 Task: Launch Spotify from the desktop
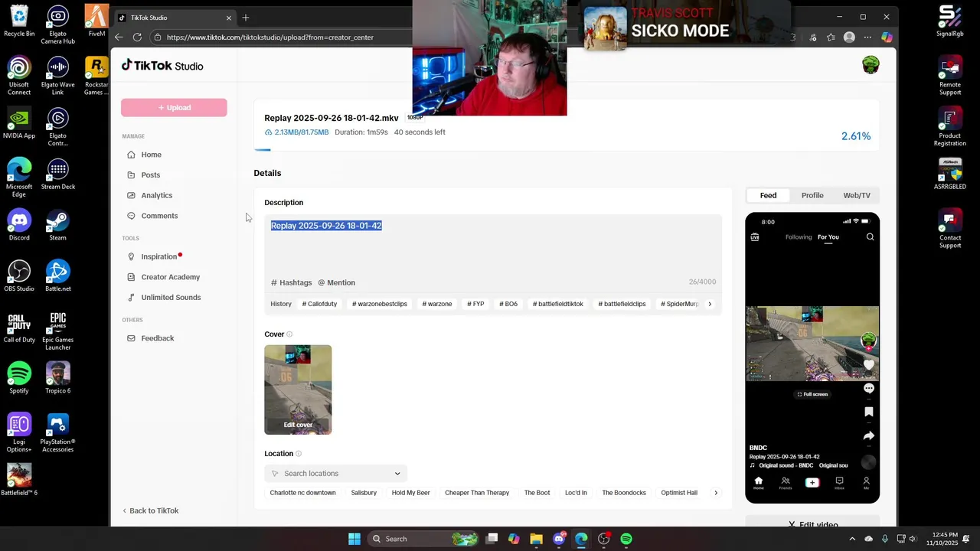pos(19,378)
